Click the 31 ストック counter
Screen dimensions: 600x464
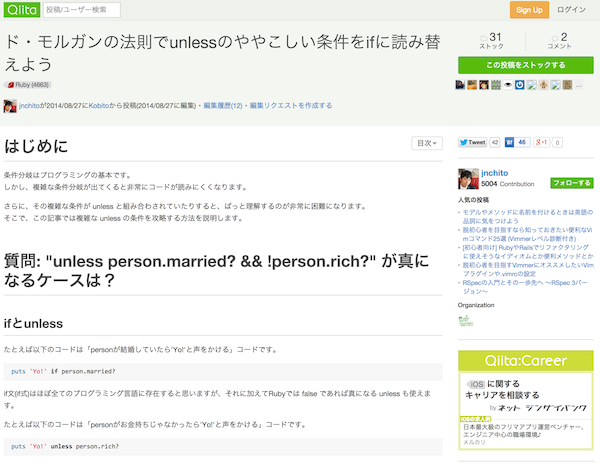coord(491,41)
